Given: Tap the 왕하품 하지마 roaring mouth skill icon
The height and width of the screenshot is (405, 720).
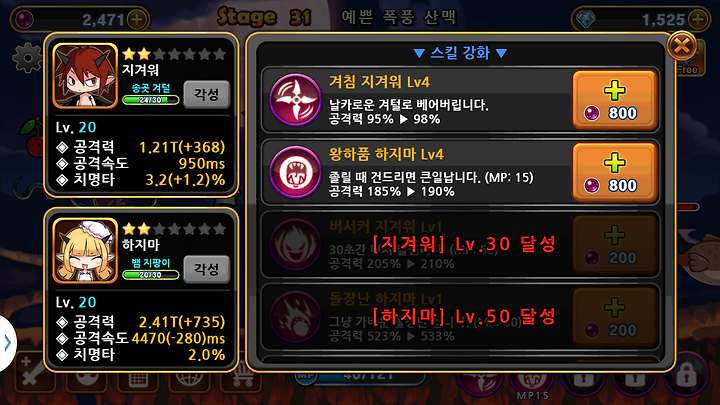Looking at the screenshot, I should (295, 172).
